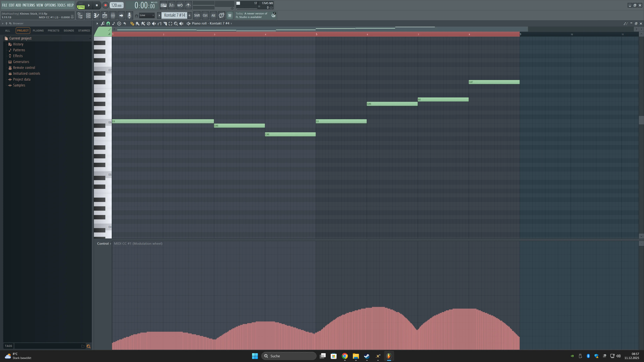The width and height of the screenshot is (644, 362).
Task: Click the Shift modifier button
Action: pos(197,15)
